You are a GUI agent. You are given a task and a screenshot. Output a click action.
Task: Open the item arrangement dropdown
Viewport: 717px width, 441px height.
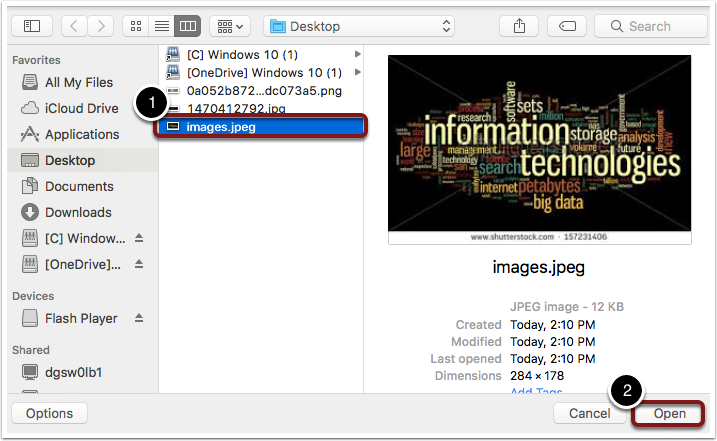click(x=230, y=26)
